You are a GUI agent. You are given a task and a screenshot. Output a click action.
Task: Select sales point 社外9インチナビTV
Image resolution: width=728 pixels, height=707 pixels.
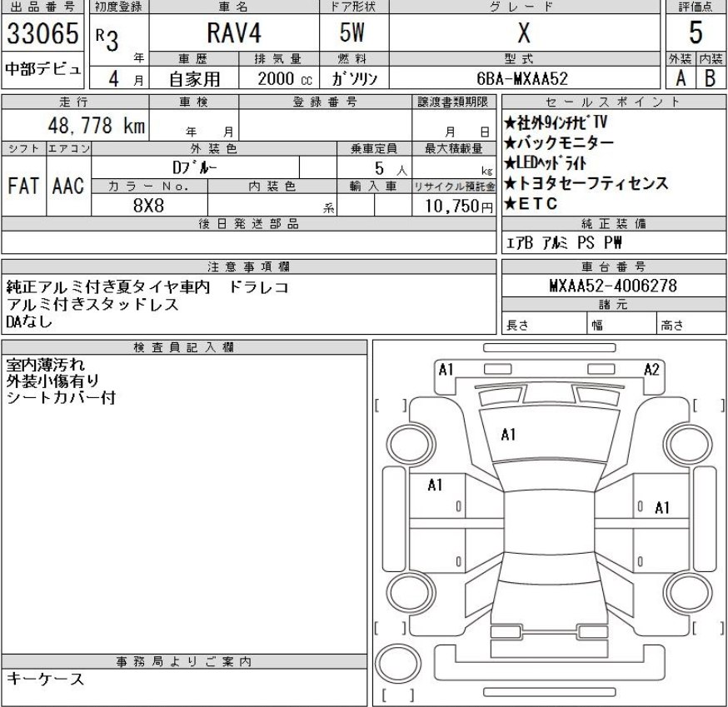tap(556, 122)
